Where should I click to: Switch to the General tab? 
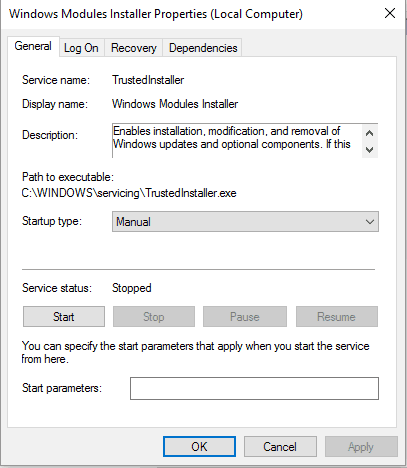(33, 46)
